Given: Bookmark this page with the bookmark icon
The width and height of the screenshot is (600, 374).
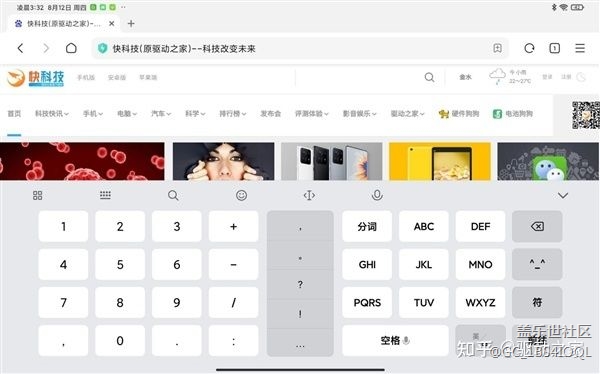Looking at the screenshot, I should coord(497,48).
